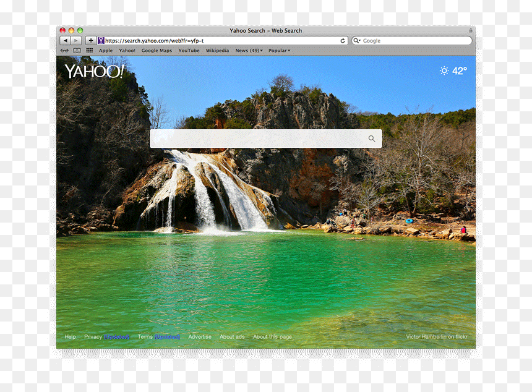
Task: Open the Terms footer link
Action: click(145, 337)
